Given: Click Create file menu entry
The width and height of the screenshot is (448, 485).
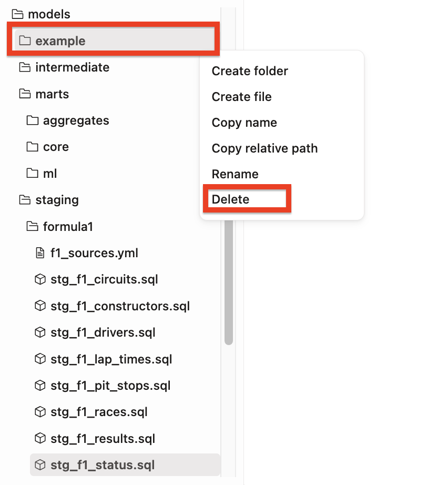Looking at the screenshot, I should (242, 97).
